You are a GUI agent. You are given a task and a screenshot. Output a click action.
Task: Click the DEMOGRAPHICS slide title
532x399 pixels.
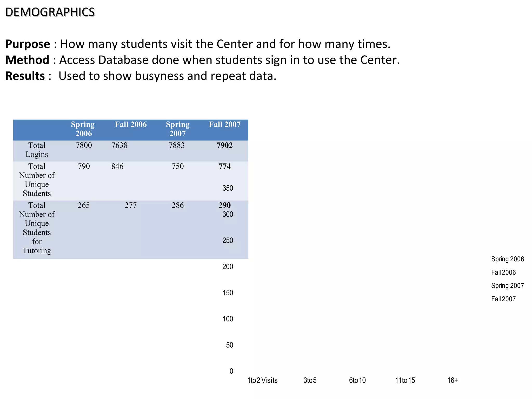tap(50, 12)
